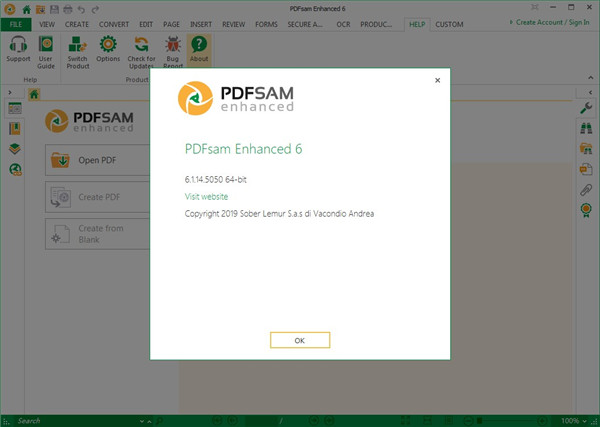Open the paperclip attachments panel

586,189
